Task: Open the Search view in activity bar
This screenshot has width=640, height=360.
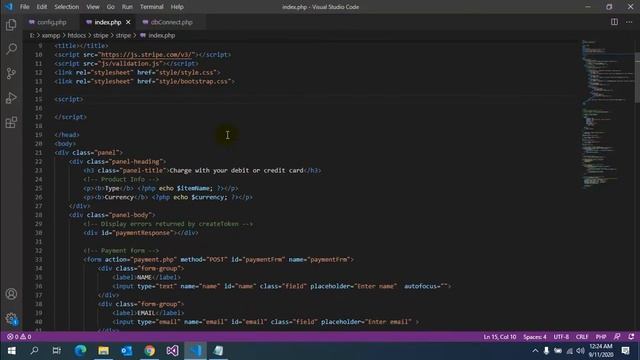Action: tap(11, 49)
